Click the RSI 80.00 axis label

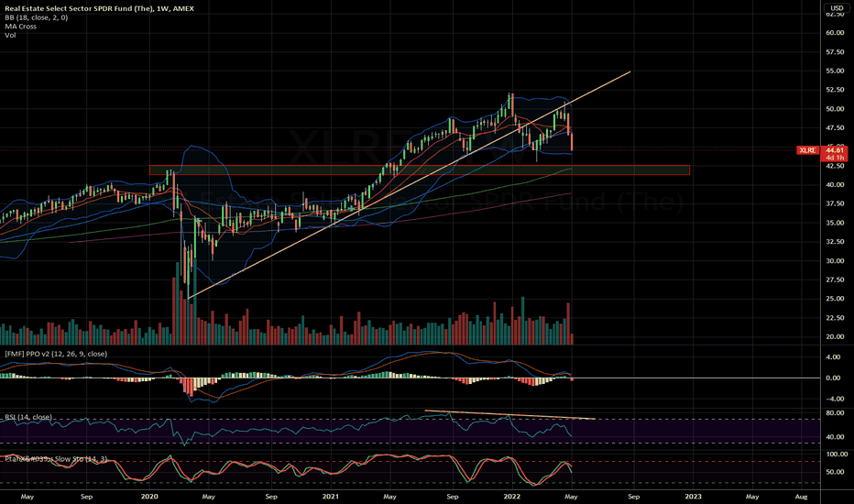(x=835, y=413)
